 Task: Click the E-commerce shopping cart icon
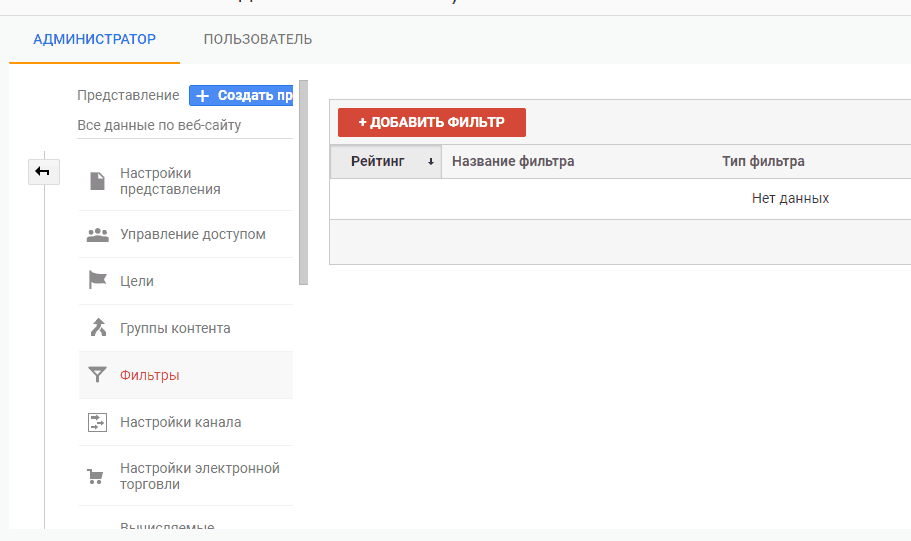[97, 476]
